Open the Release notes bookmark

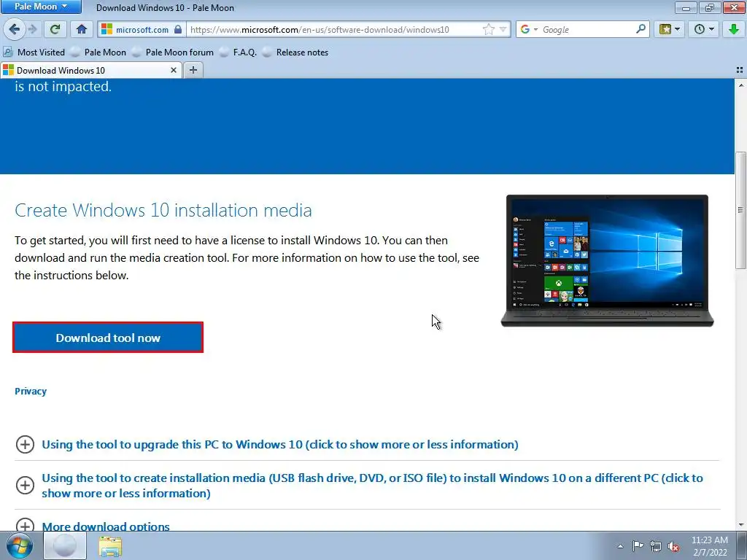(296, 52)
